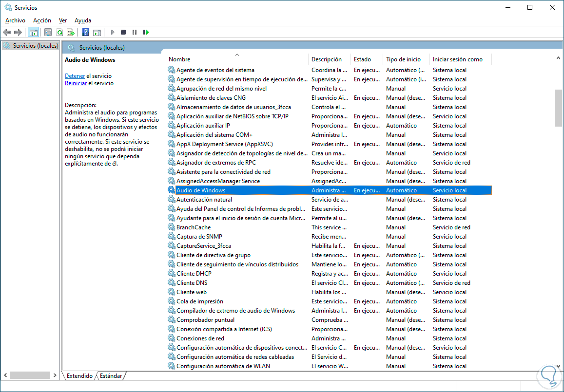Select Asistente para la conectividad de red
Screen dimensions: 564x392
pyautogui.click(x=329, y=172)
